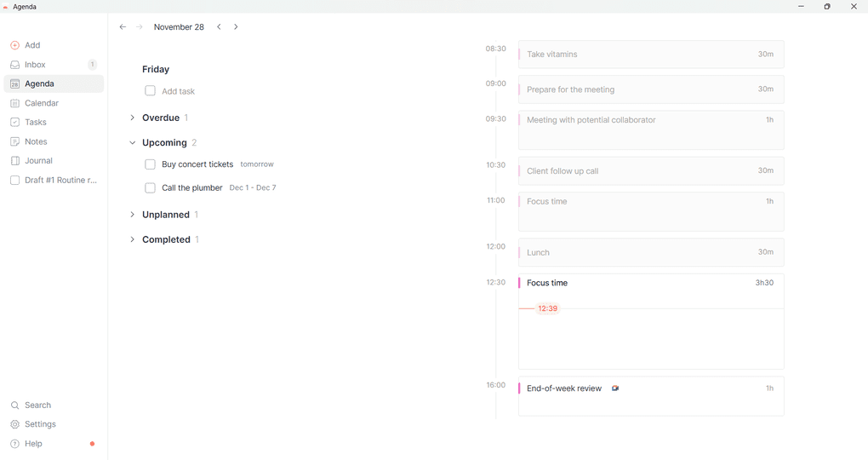Screen dimensions: 868x460
Task: Go back with the left arrow
Action: coord(123,27)
